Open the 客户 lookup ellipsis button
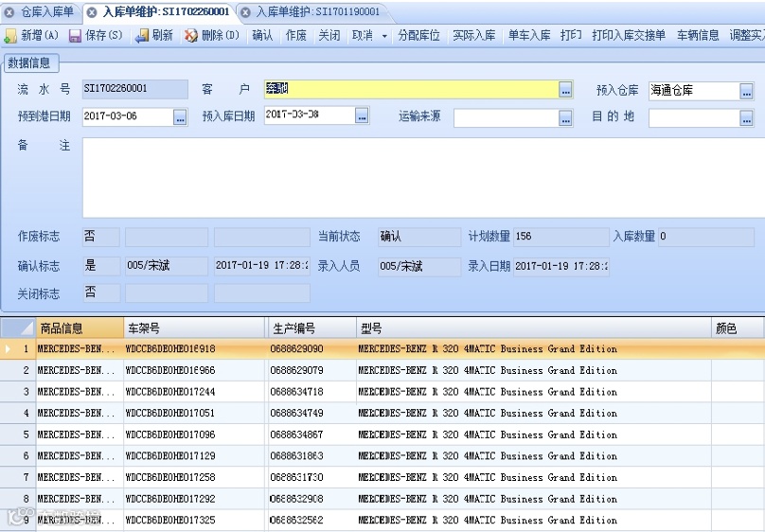 [565, 90]
